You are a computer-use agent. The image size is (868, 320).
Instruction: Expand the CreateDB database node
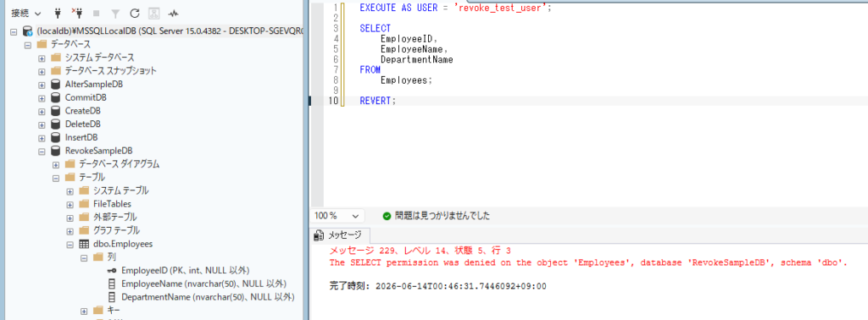(x=42, y=111)
